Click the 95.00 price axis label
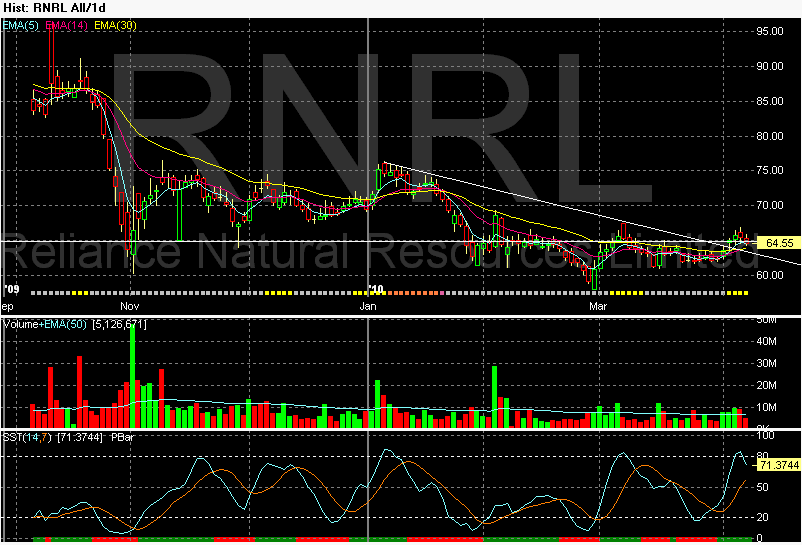Viewport: 802px width, 545px height. (769, 31)
